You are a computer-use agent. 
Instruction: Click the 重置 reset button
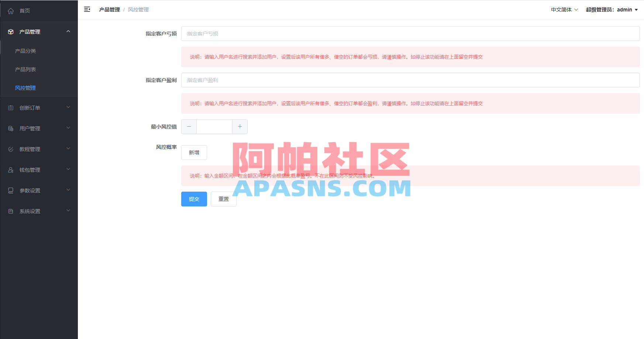(224, 199)
